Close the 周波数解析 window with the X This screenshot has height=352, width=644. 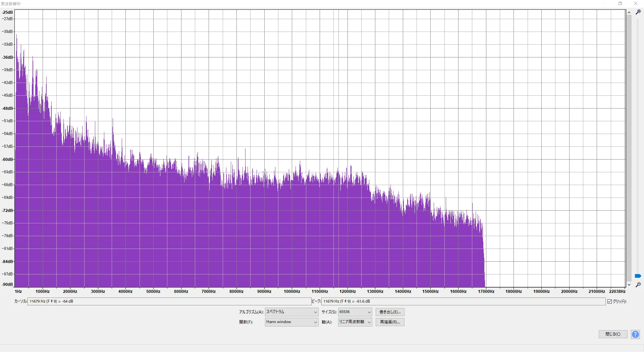[636, 4]
